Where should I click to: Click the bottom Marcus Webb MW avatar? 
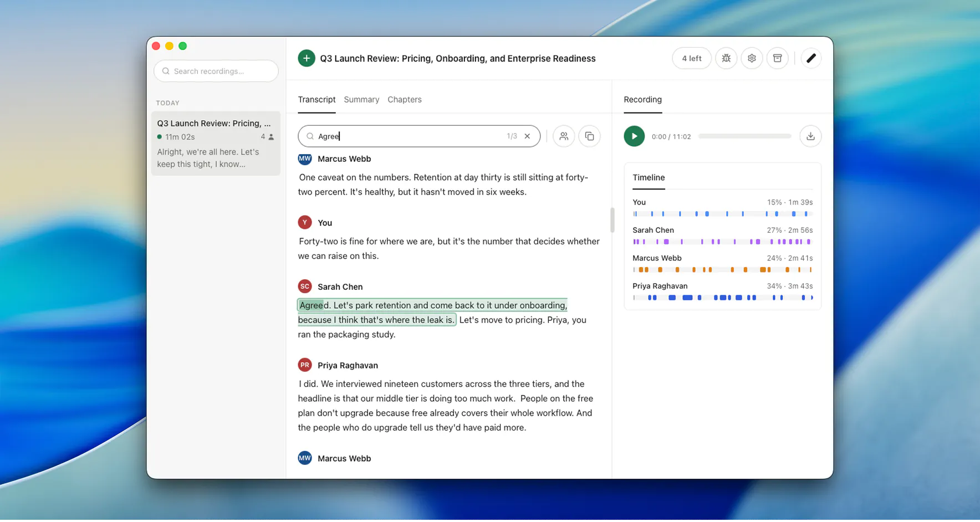tap(305, 458)
